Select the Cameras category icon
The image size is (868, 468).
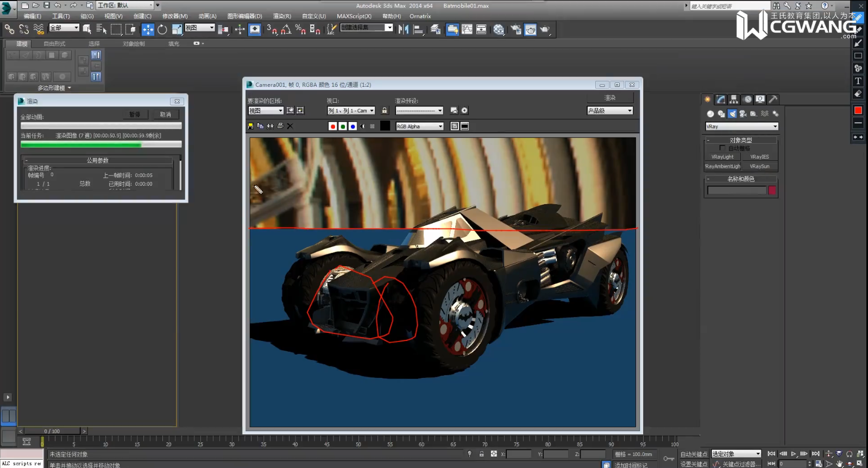tap(743, 113)
